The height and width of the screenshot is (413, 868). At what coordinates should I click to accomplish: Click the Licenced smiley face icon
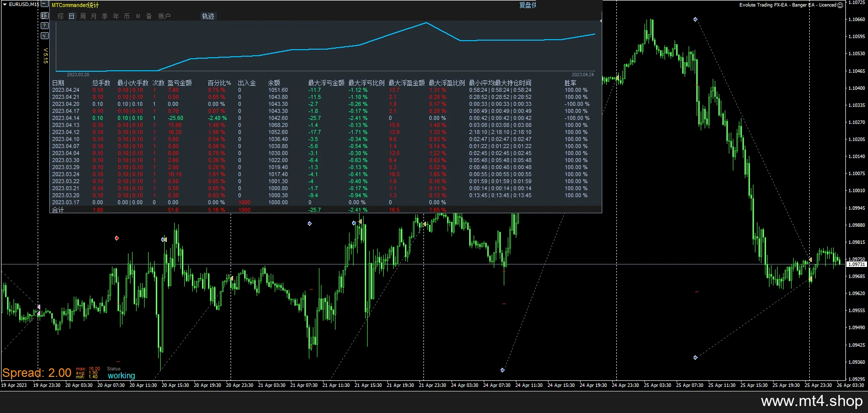[x=840, y=5]
